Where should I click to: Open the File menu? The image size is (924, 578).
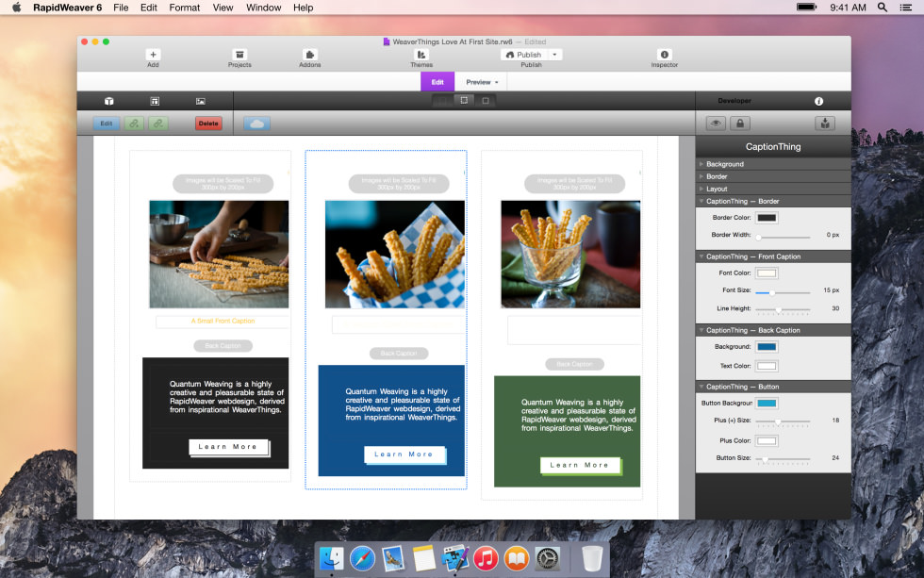[121, 8]
